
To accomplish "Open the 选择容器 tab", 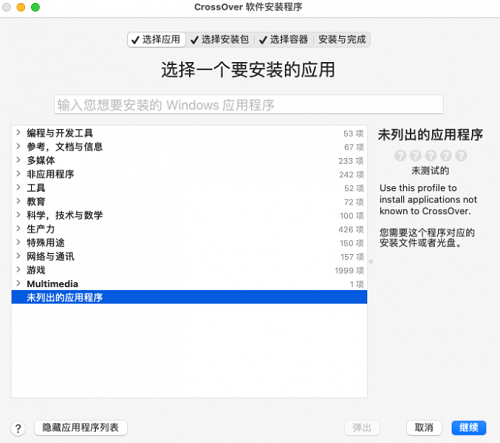I will point(284,40).
